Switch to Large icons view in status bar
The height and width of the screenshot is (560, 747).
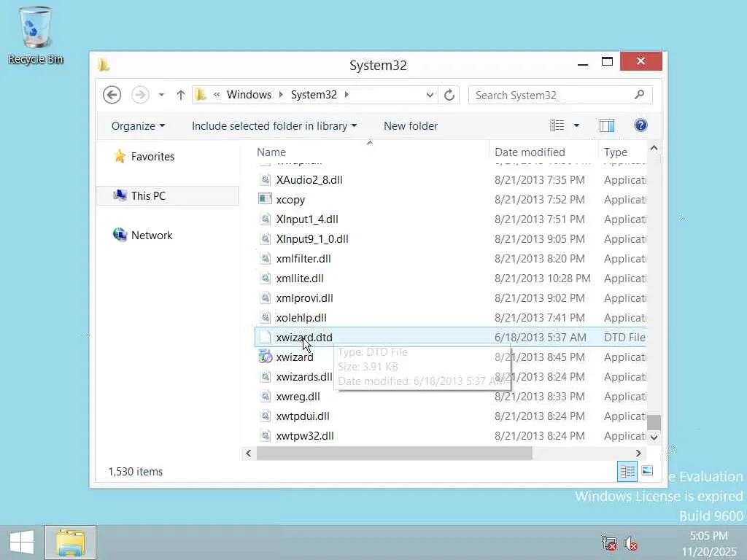pyautogui.click(x=646, y=472)
